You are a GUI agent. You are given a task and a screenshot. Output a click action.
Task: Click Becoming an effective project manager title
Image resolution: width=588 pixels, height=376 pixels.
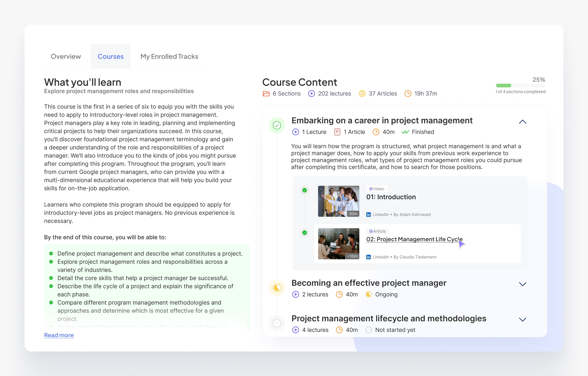369,283
